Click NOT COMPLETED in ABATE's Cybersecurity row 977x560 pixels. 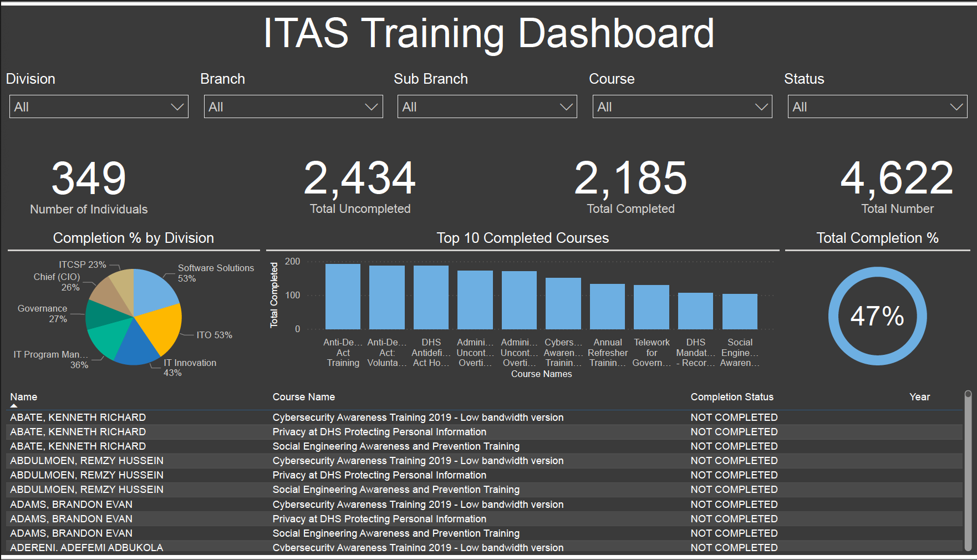[734, 418]
